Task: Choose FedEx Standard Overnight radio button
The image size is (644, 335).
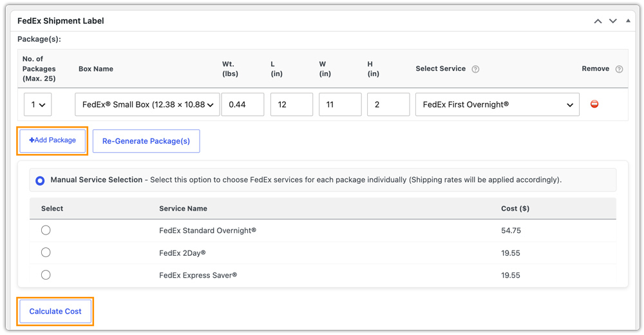Action: coord(46,230)
